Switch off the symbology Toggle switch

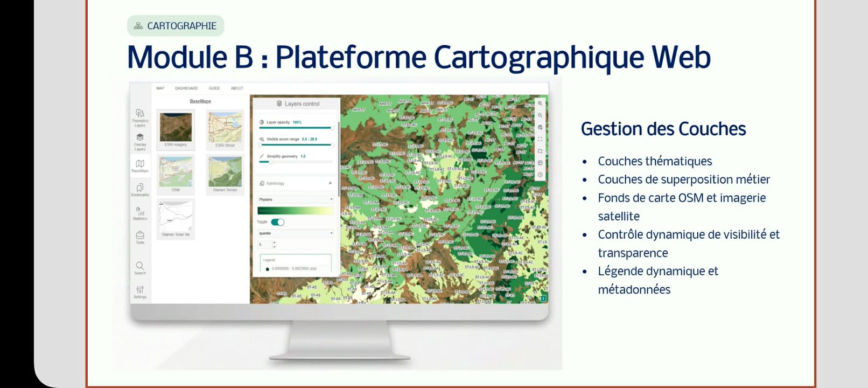[277, 222]
